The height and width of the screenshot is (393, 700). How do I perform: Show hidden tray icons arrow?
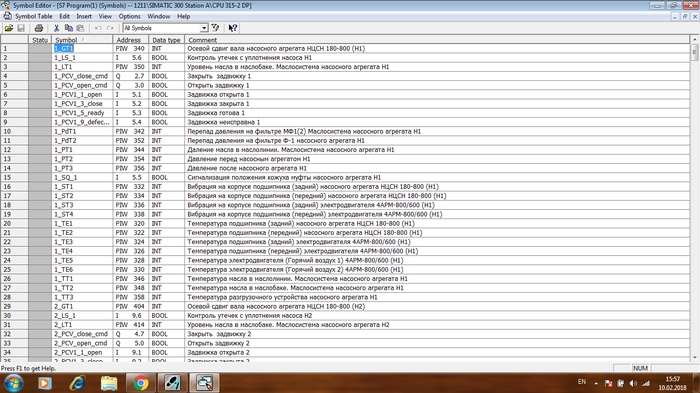[596, 383]
